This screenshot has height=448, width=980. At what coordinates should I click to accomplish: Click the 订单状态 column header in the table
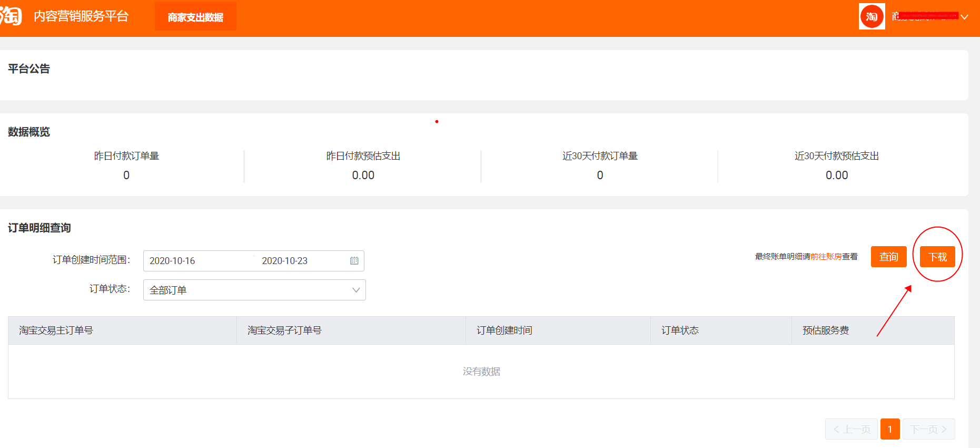click(680, 330)
